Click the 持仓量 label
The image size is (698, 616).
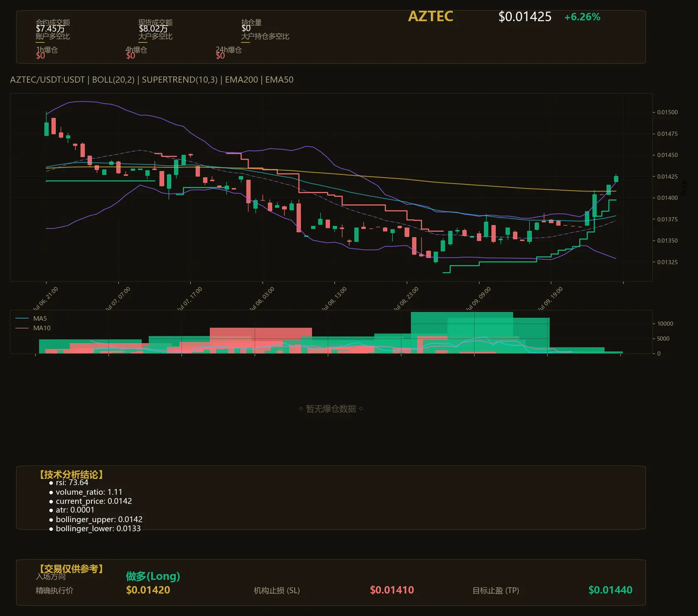(x=251, y=22)
